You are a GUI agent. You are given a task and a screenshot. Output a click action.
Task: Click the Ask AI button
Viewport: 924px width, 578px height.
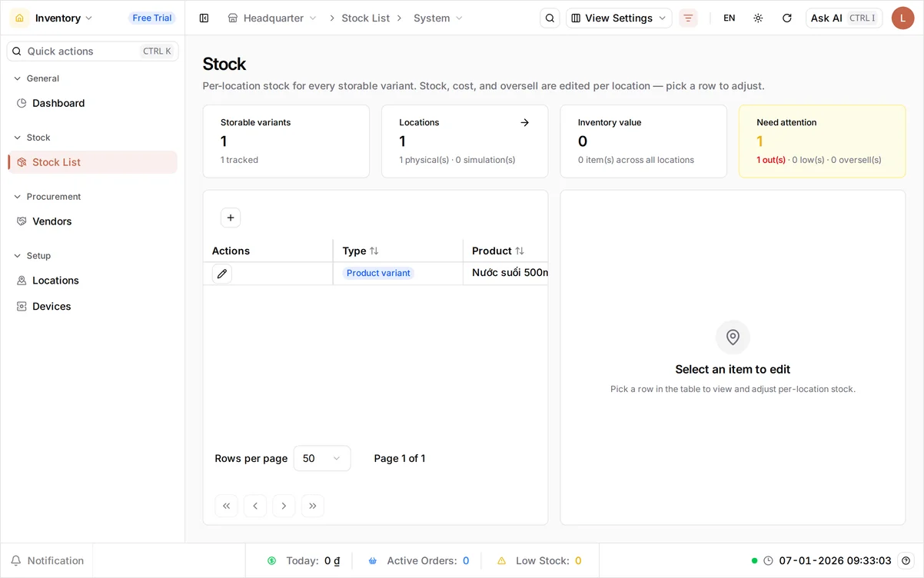click(843, 18)
